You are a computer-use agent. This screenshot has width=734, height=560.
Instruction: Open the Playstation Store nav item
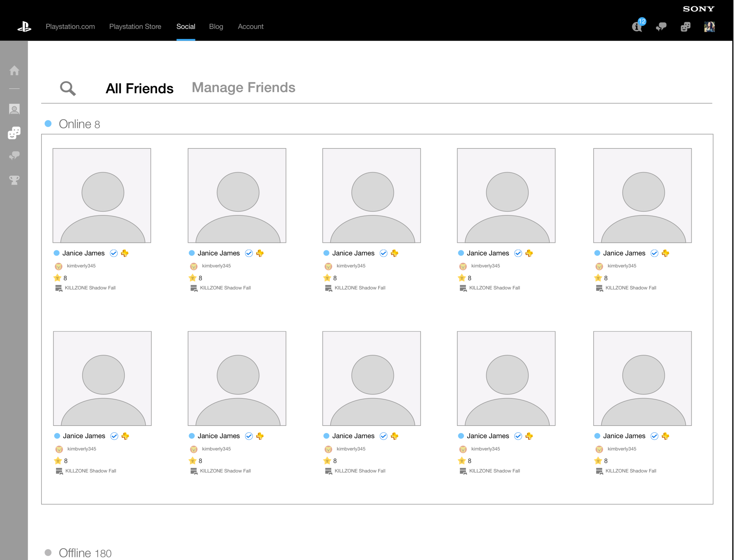coord(135,27)
